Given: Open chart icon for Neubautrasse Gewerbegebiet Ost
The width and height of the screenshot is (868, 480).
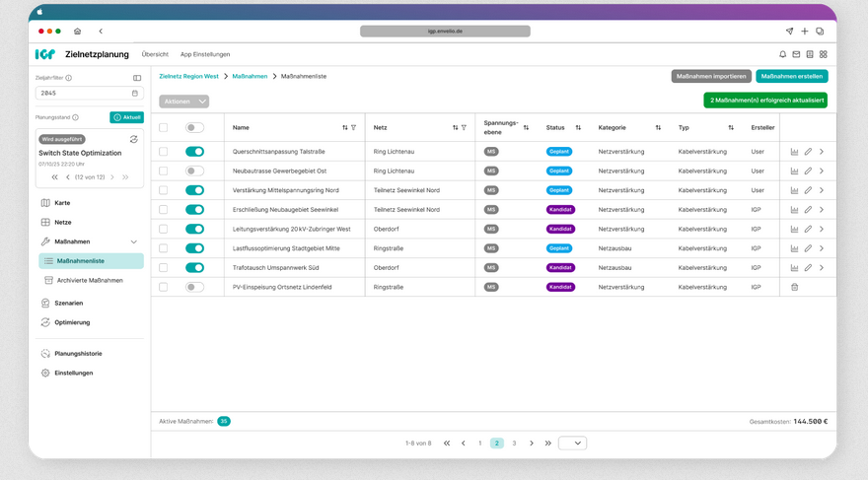Looking at the screenshot, I should [x=794, y=171].
